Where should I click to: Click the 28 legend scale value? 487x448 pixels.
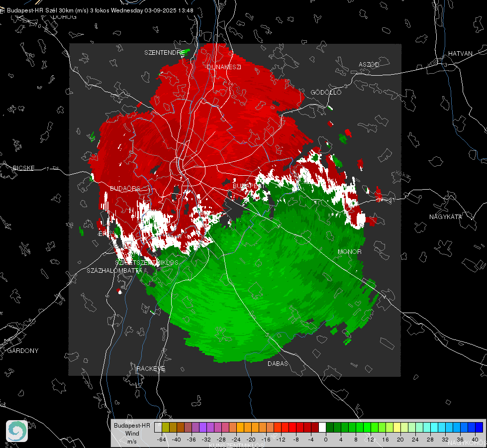tap(430, 440)
